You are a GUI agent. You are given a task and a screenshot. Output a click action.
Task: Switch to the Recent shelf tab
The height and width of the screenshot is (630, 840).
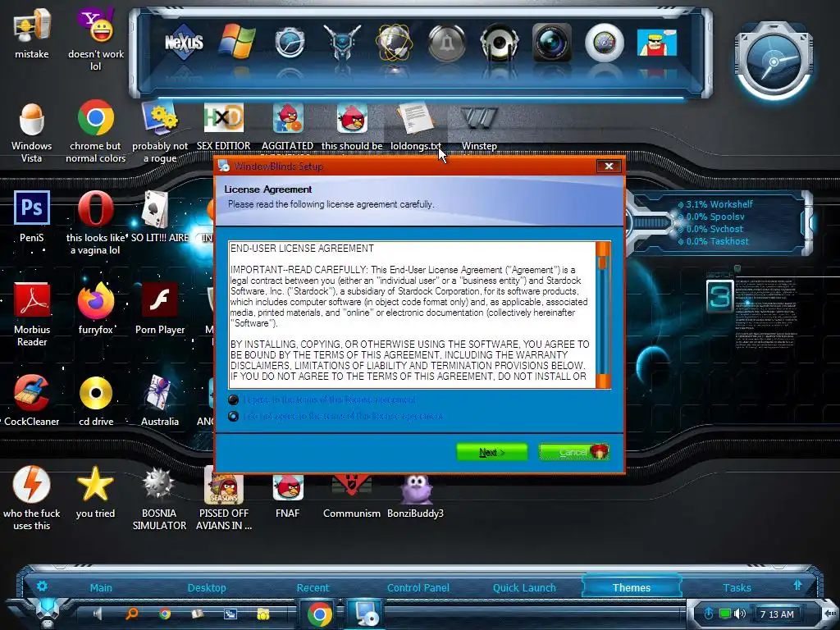pos(313,587)
